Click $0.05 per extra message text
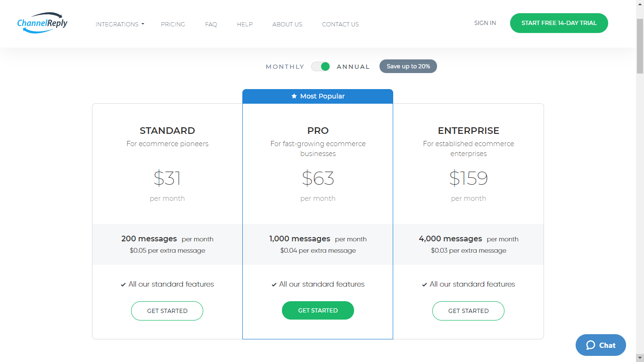 [x=167, y=250]
